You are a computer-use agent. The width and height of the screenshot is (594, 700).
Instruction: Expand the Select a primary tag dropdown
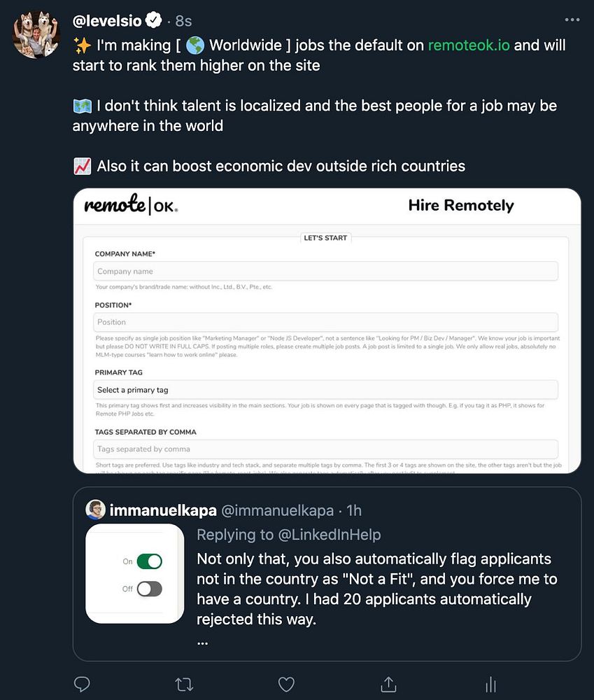(x=325, y=390)
